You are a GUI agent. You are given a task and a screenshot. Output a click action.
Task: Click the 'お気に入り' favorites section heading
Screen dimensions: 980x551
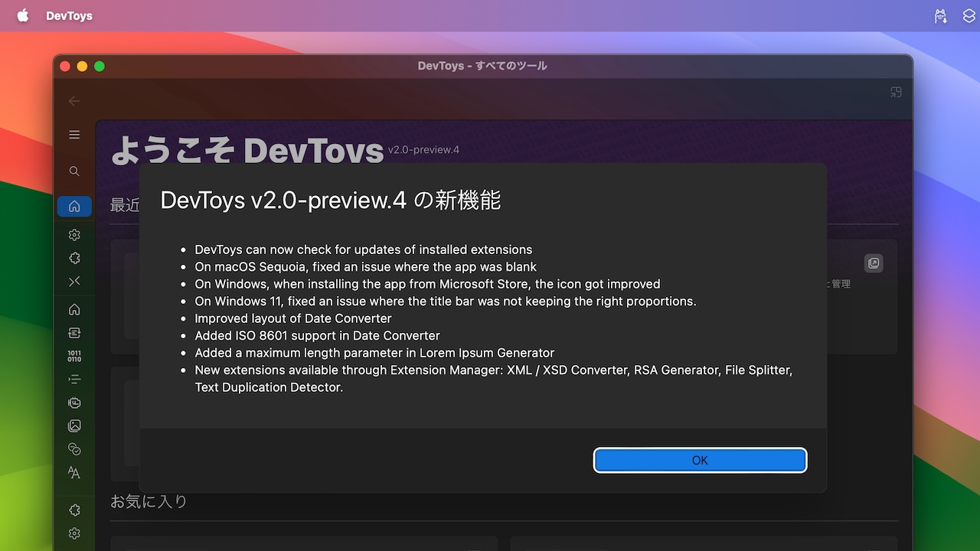149,502
